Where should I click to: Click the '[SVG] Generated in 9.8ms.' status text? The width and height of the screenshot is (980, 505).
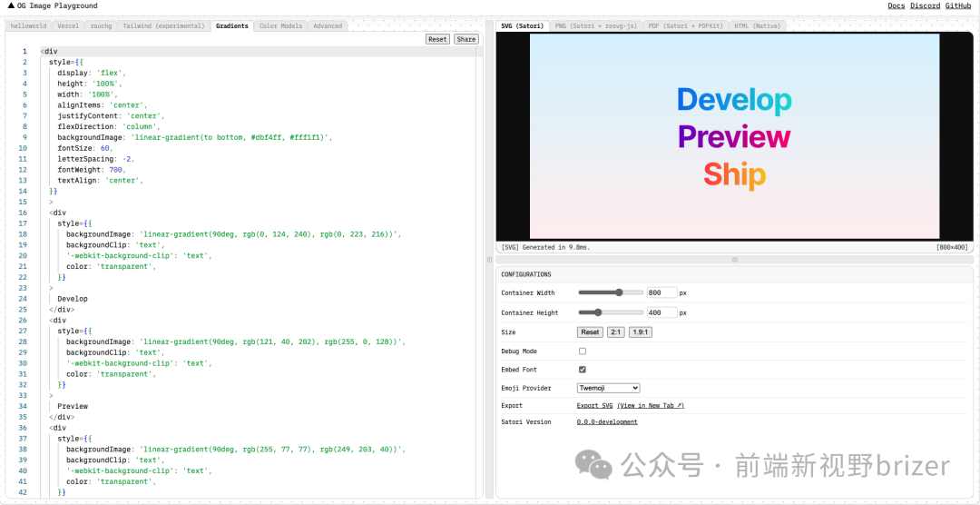(545, 247)
